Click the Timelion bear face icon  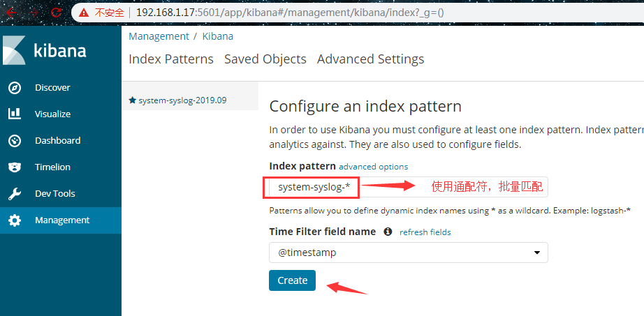click(15, 167)
